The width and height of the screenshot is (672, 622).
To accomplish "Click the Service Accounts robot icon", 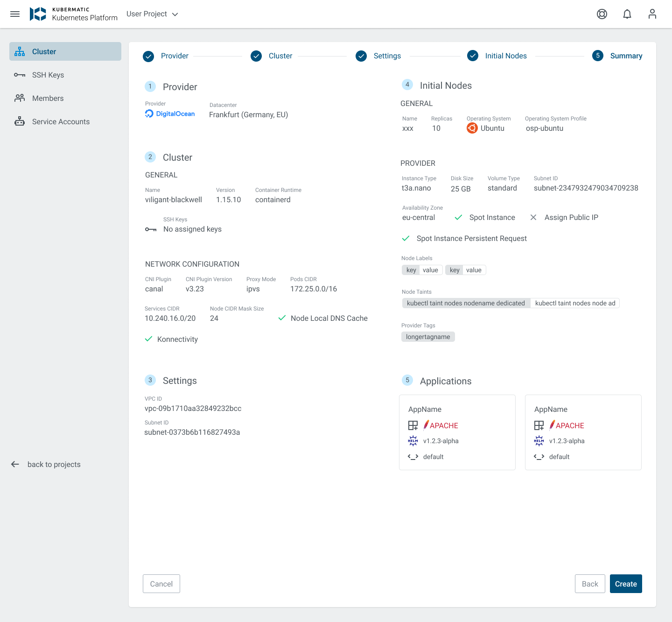I will pyautogui.click(x=20, y=121).
